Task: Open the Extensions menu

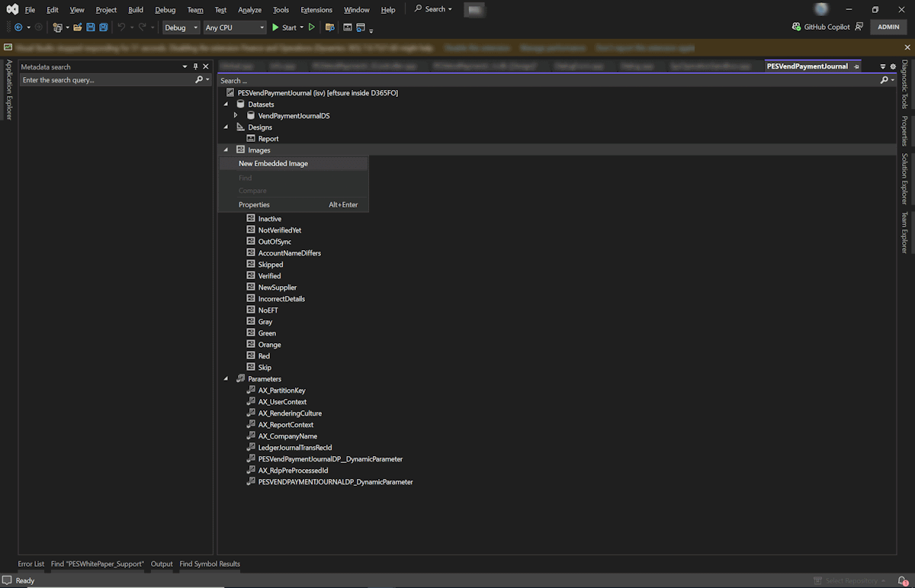Action: (x=316, y=10)
